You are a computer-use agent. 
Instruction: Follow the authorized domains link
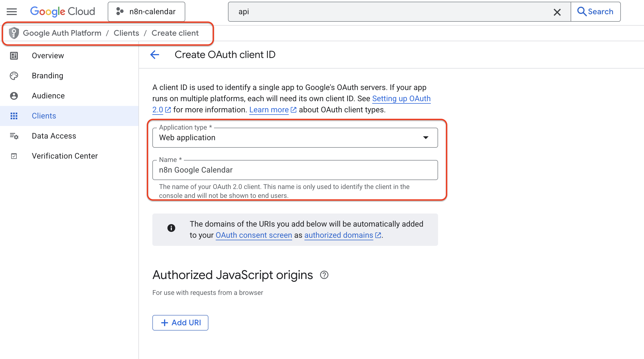click(x=339, y=235)
